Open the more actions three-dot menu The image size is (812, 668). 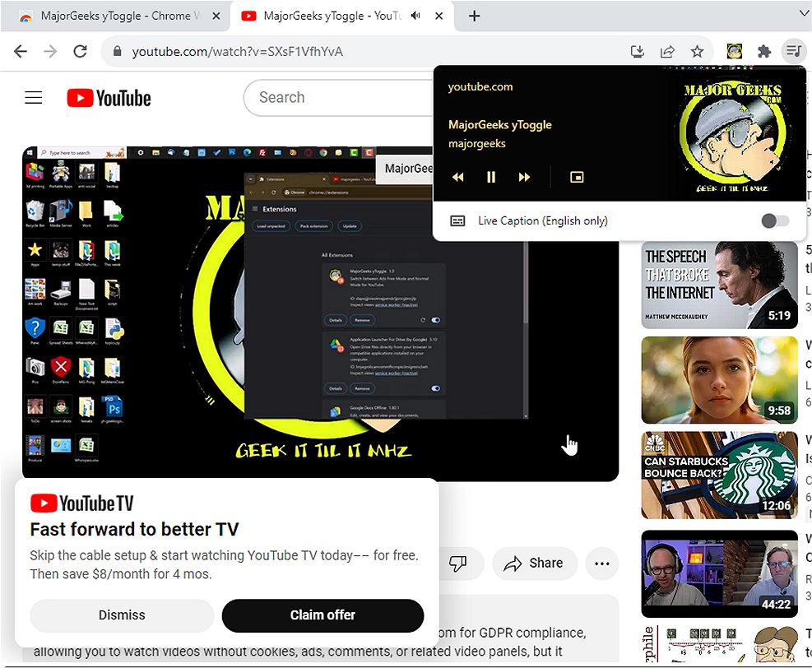tap(601, 564)
